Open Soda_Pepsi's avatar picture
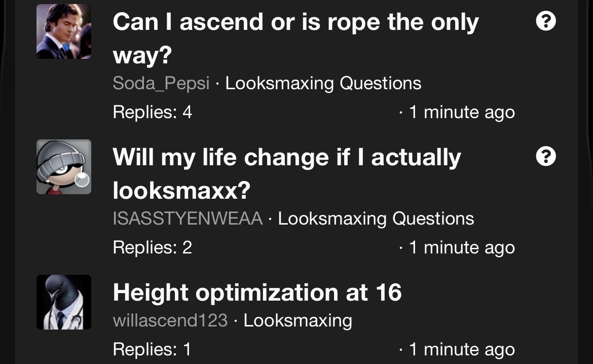 pyautogui.click(x=64, y=31)
